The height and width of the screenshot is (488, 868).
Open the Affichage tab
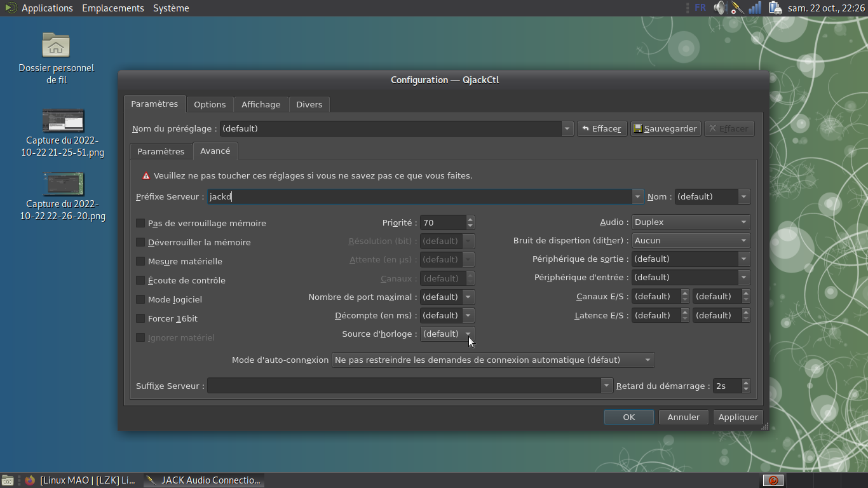pos(261,104)
